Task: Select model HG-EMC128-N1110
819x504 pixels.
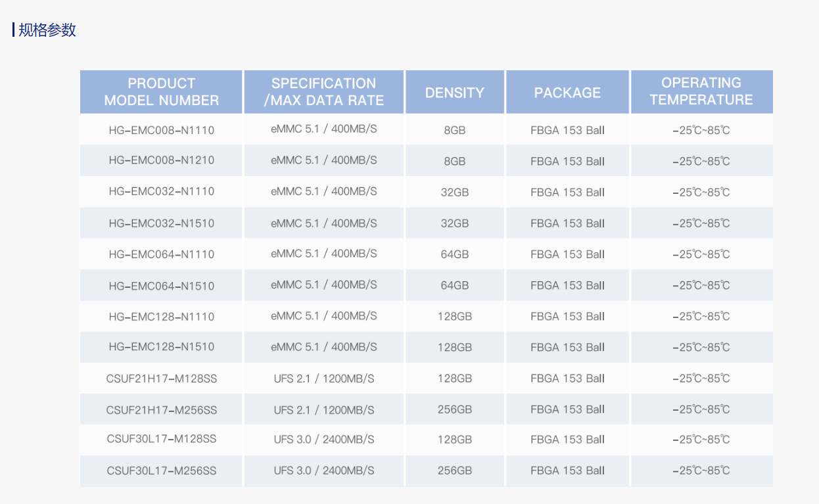Action: tap(162, 317)
